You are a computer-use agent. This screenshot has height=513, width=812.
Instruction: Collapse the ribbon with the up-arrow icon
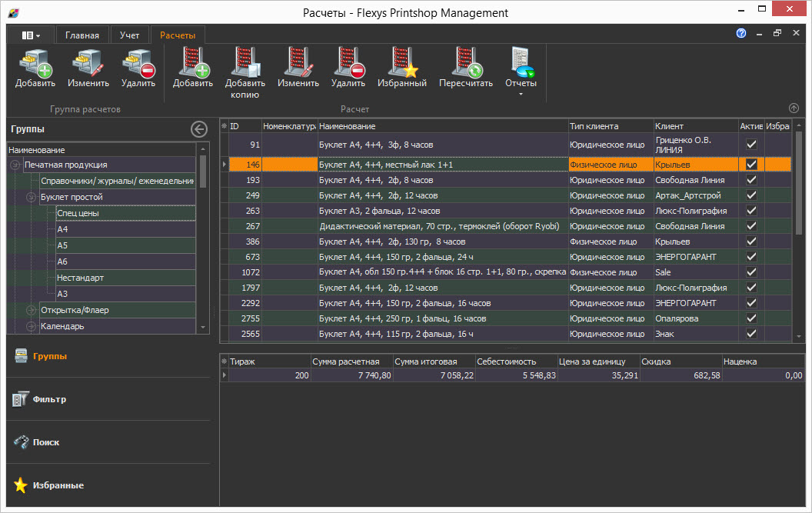pyautogui.click(x=794, y=108)
